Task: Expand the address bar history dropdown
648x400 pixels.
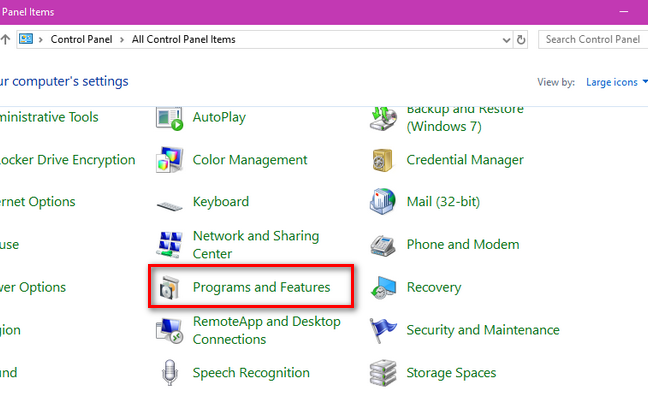Action: [x=506, y=40]
